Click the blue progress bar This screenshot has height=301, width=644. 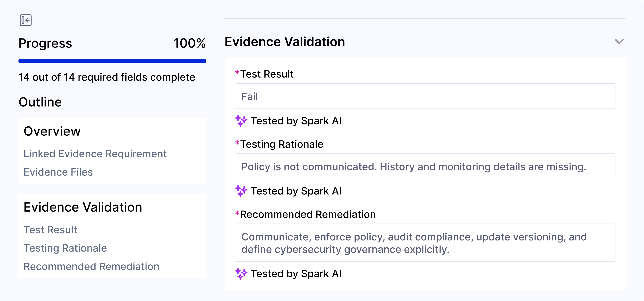[x=112, y=61]
